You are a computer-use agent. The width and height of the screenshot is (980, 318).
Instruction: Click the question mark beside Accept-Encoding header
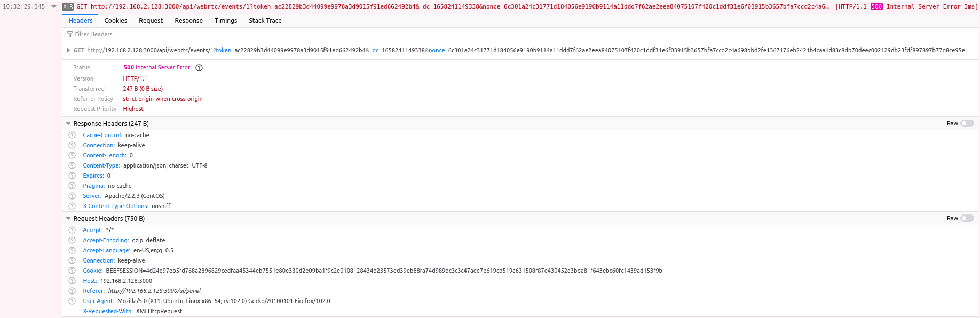73,240
